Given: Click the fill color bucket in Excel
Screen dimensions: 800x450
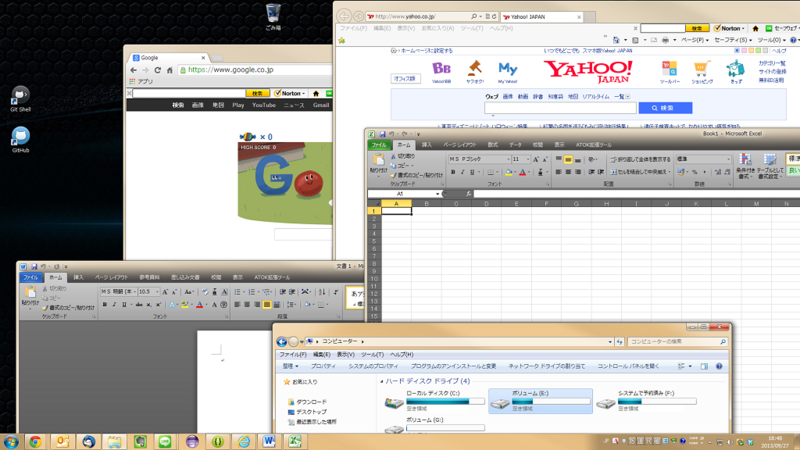Looking at the screenshot, I should pyautogui.click(x=508, y=172).
